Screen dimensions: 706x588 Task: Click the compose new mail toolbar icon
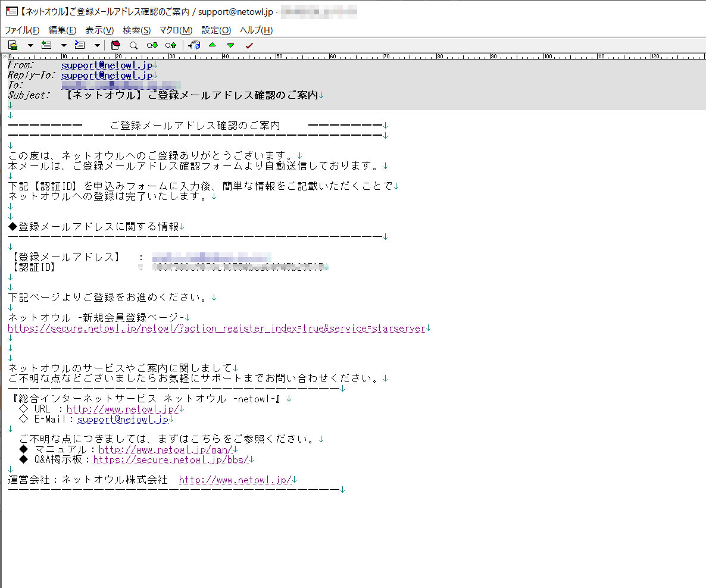pyautogui.click(x=13, y=45)
